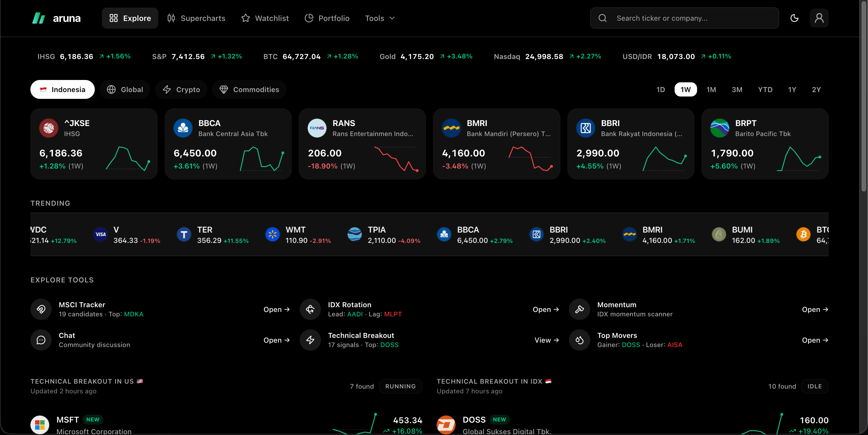Open the Momentum scanner link
The width and height of the screenshot is (868, 435).
pos(815,309)
